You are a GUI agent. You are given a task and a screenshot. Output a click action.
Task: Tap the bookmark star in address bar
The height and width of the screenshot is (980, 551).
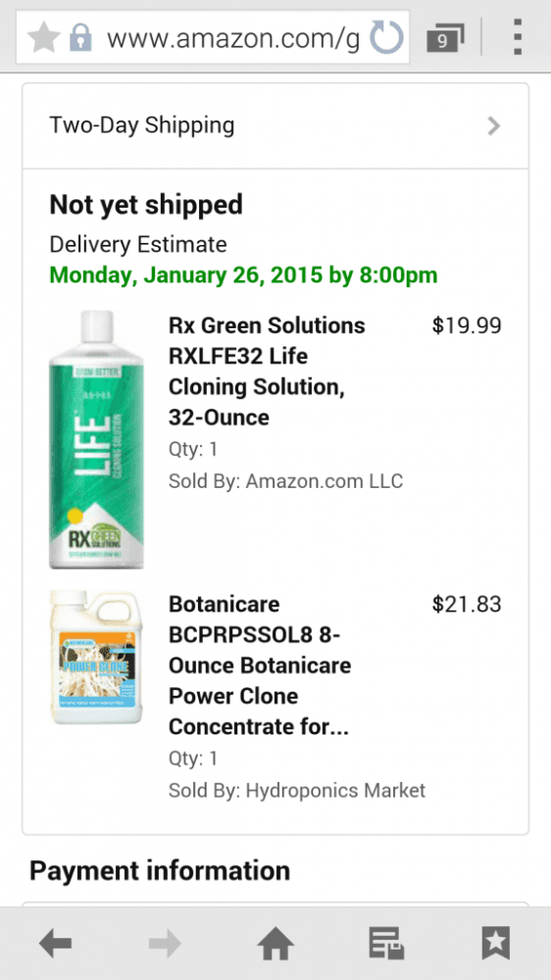coord(43,38)
